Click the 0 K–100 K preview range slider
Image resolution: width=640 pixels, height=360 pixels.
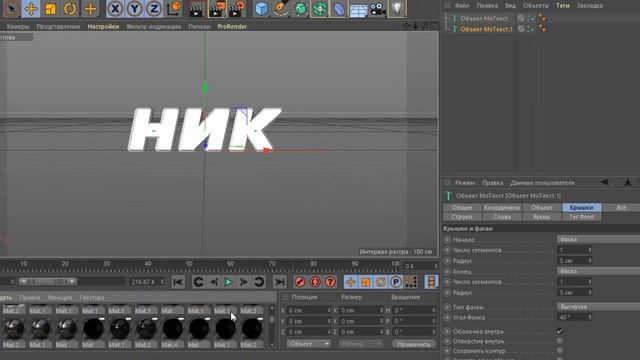tap(48, 281)
